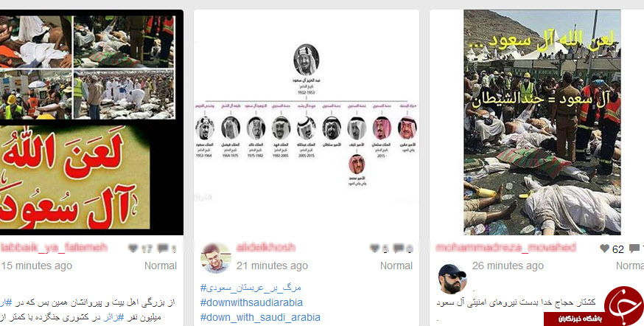Open the #downwithsaudiarabia hashtag
This screenshot has width=644, height=326.
click(251, 302)
